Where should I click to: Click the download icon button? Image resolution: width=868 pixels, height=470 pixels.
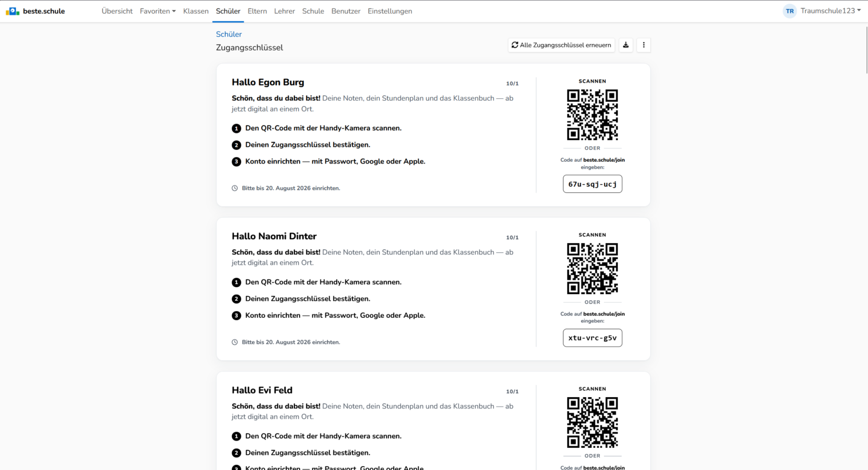click(x=626, y=45)
